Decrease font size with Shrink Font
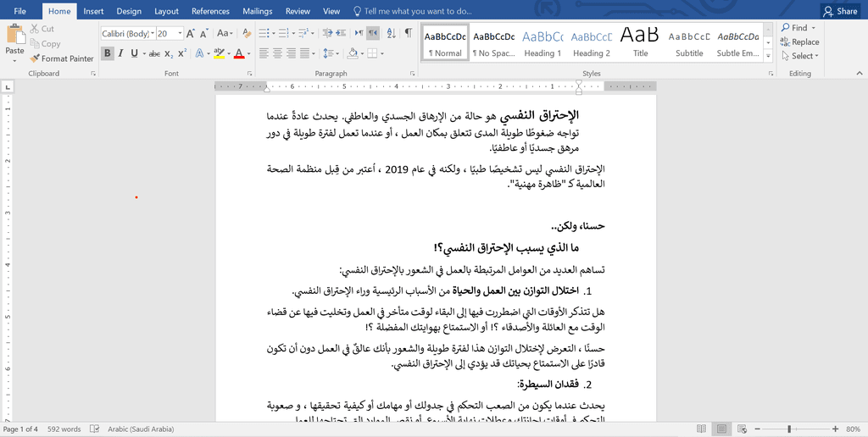The image size is (868, 437). tap(203, 34)
